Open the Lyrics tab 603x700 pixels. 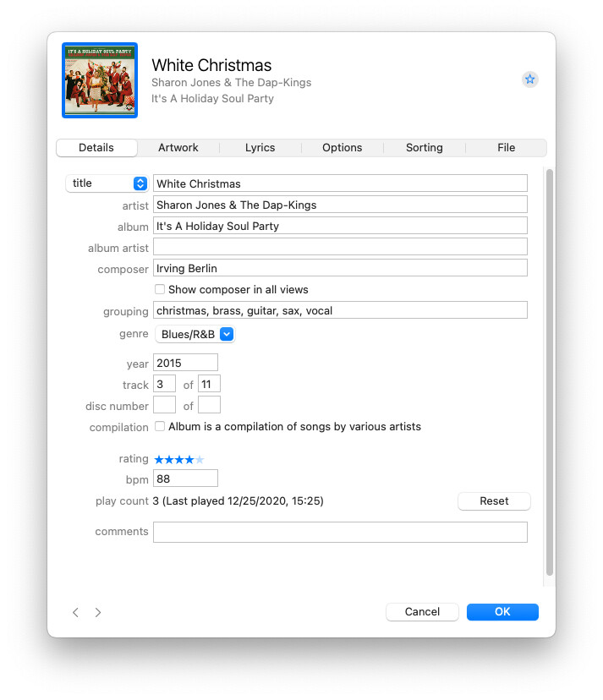[x=260, y=147]
